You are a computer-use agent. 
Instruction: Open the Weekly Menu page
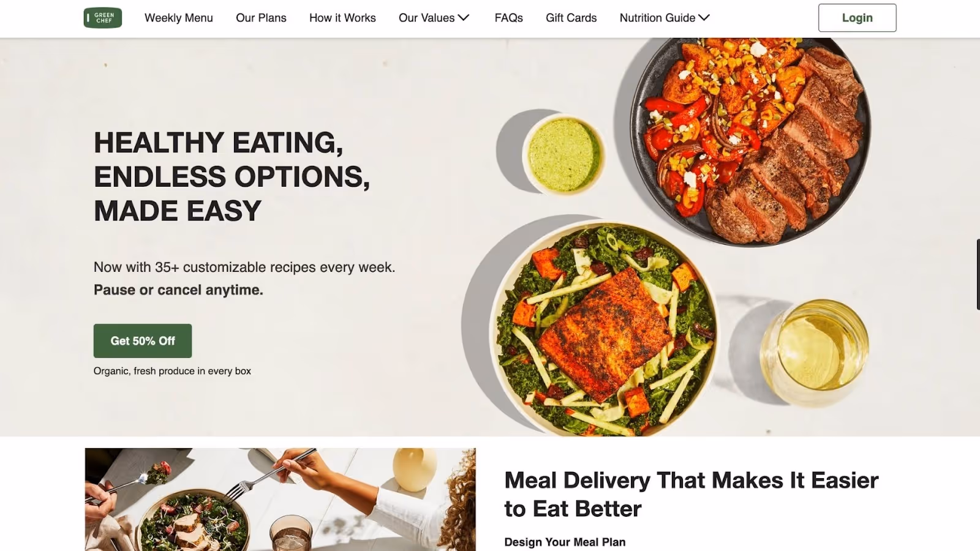[x=179, y=18]
